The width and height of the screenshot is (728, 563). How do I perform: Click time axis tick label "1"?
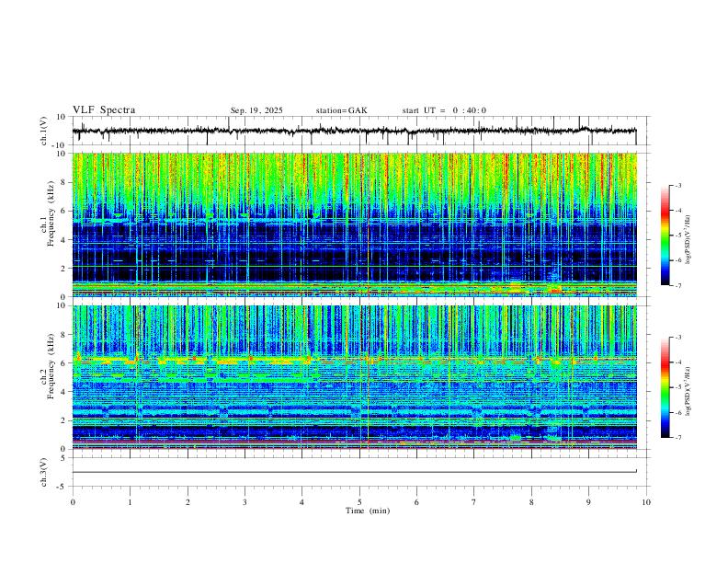point(130,502)
